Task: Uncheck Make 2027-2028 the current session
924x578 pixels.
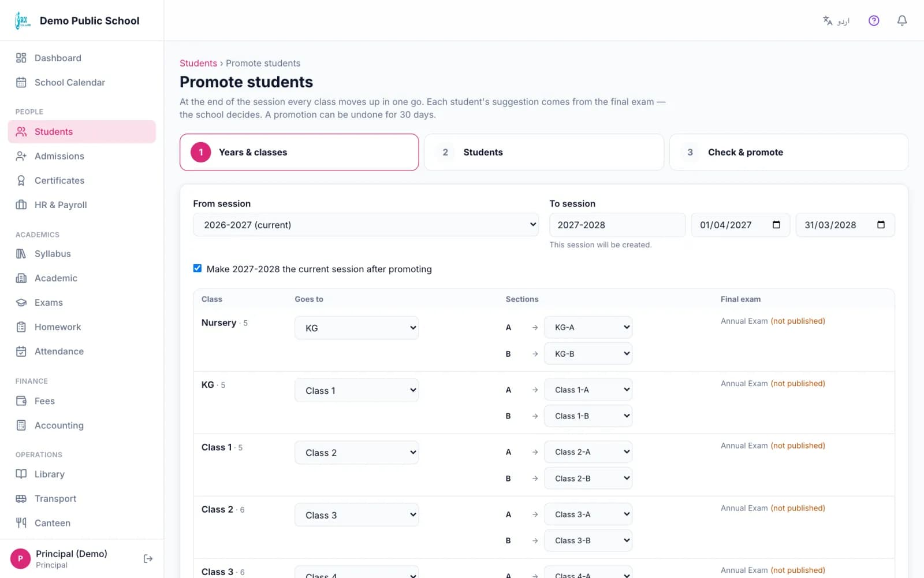Action: tap(198, 268)
